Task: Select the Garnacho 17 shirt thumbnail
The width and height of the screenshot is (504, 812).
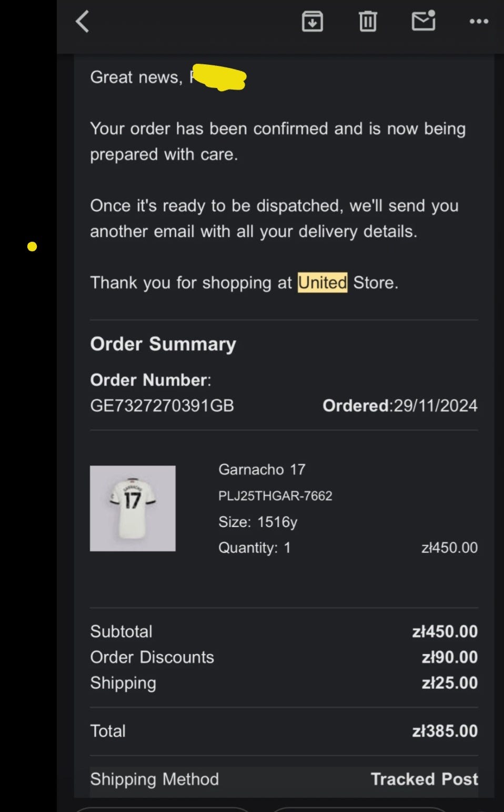Action: pyautogui.click(x=133, y=508)
